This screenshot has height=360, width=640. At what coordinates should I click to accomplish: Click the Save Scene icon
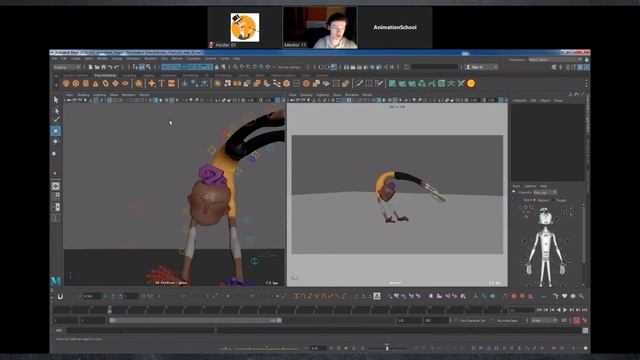click(x=104, y=67)
